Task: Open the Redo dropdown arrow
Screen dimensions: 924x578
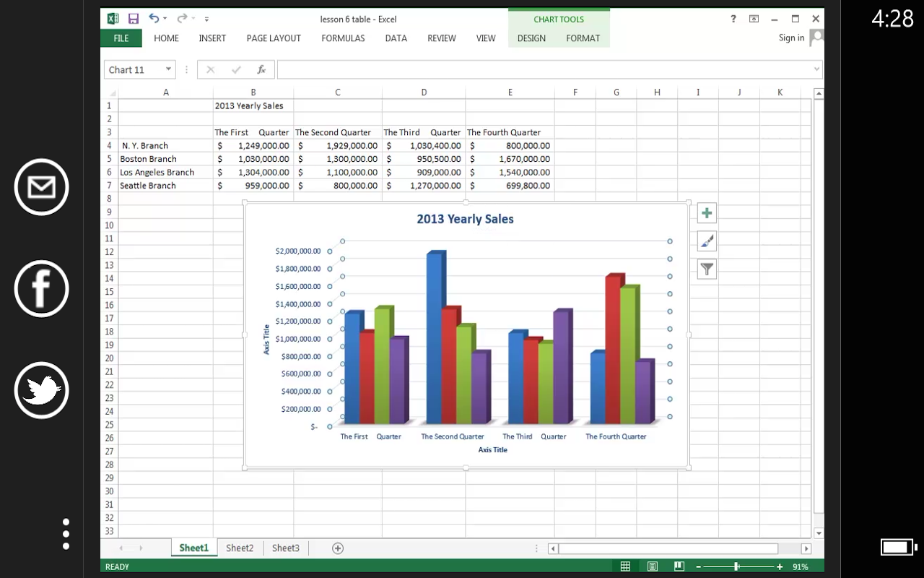Action: coord(192,18)
